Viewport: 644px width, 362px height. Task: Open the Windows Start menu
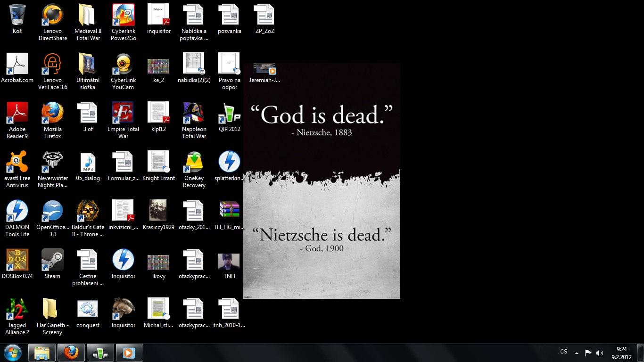[13, 353]
